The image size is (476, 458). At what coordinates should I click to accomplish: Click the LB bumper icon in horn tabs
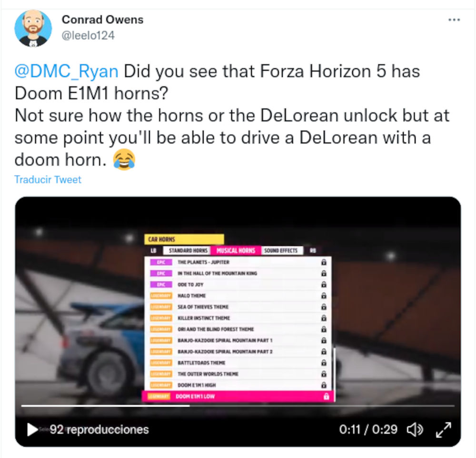coord(154,251)
